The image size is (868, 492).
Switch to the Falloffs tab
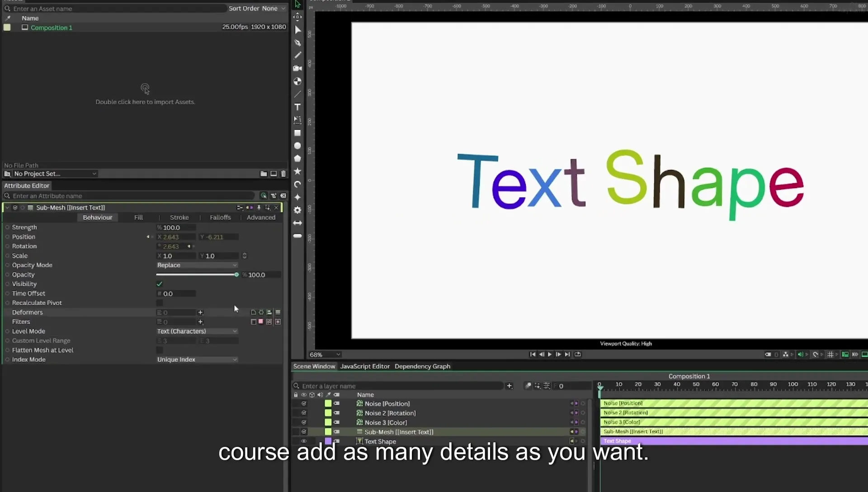(x=220, y=218)
